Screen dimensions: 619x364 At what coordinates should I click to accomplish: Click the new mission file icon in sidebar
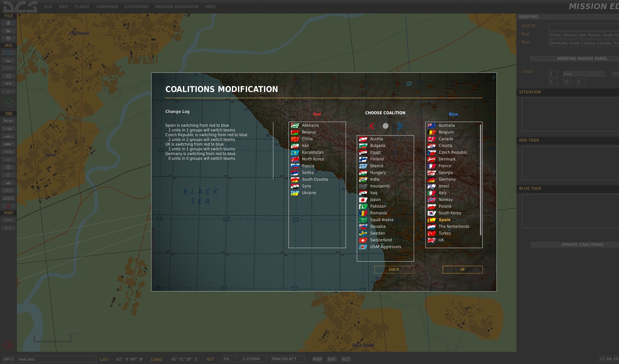coord(8,23)
